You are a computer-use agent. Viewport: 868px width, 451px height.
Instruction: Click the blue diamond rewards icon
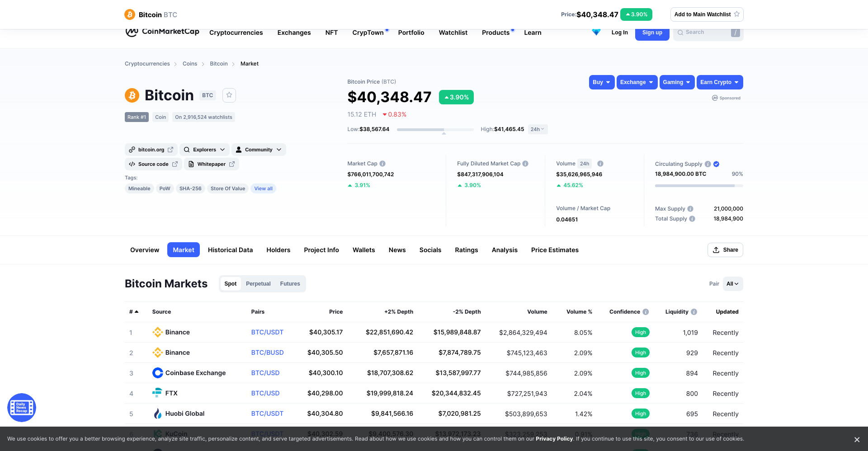click(596, 32)
